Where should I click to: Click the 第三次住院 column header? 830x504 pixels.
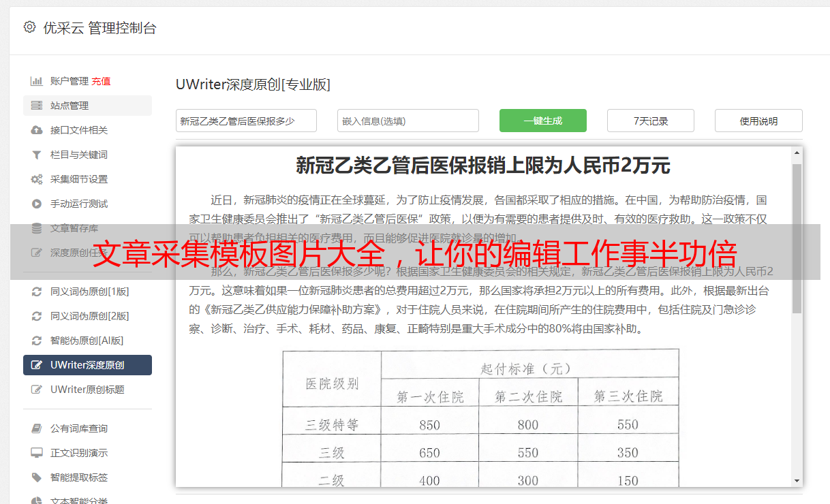tap(628, 396)
